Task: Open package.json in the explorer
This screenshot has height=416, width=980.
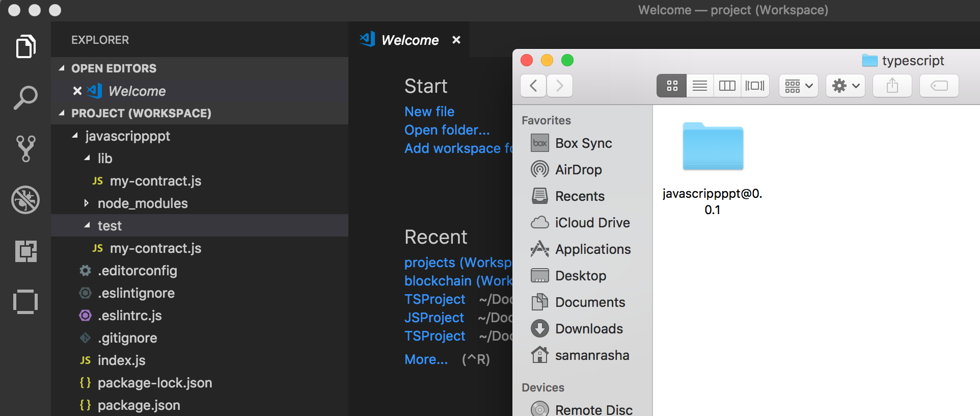Action: (200, 405)
